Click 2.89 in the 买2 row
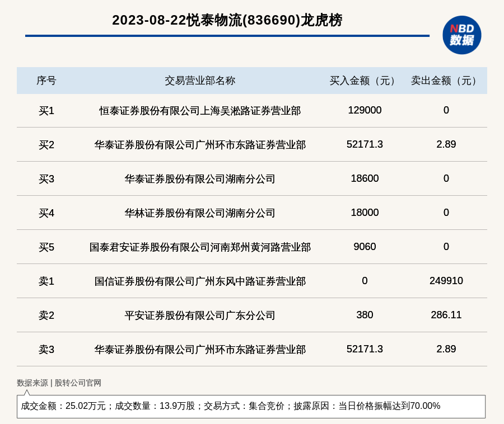This screenshot has height=424, width=504. (x=446, y=144)
